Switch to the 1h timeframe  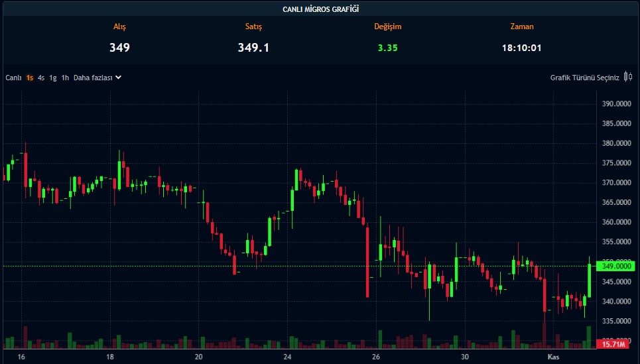tap(65, 78)
